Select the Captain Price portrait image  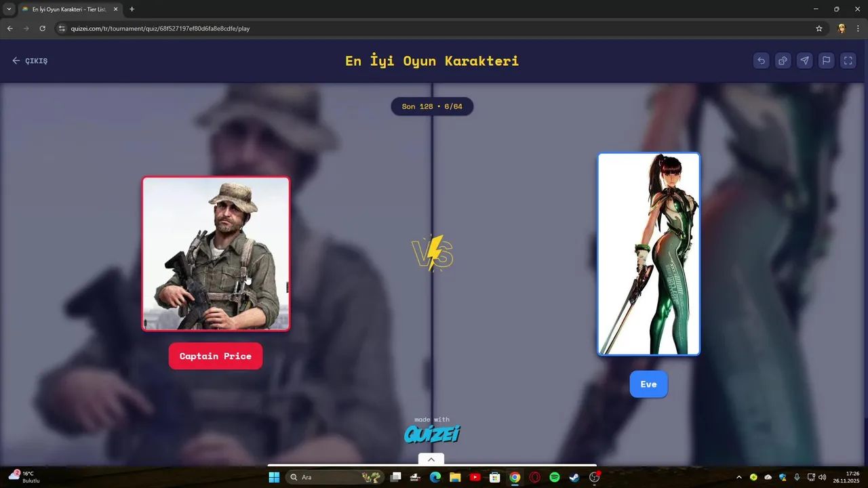(x=216, y=253)
